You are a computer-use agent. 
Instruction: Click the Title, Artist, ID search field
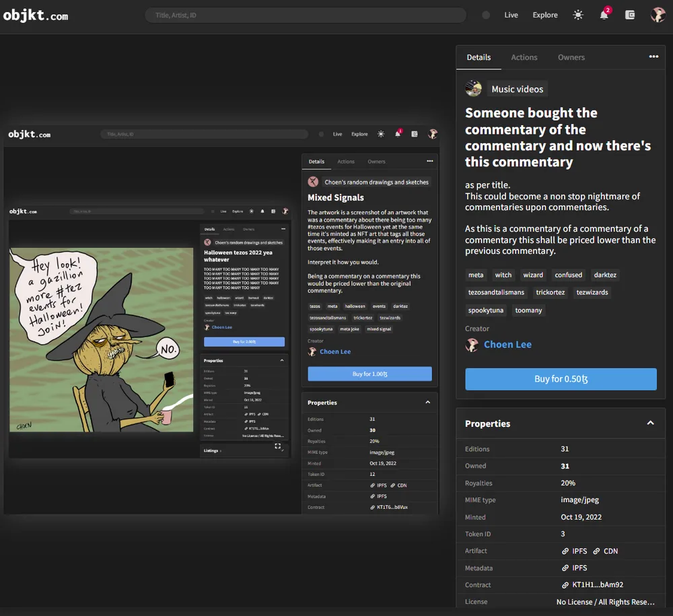coord(306,15)
